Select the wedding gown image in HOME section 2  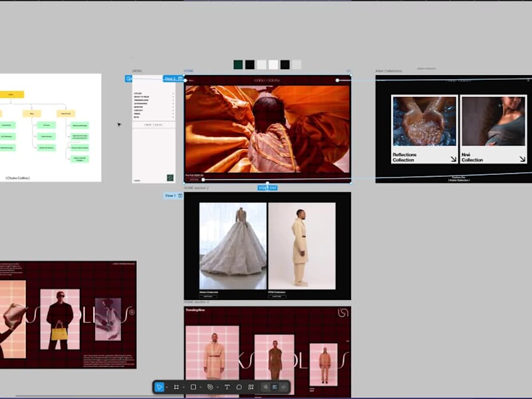coord(233,245)
